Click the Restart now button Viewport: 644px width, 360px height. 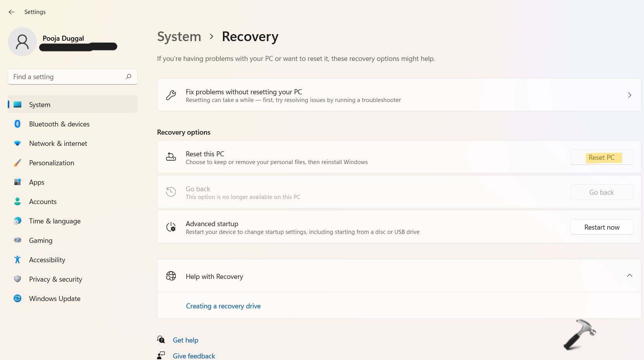601,227
